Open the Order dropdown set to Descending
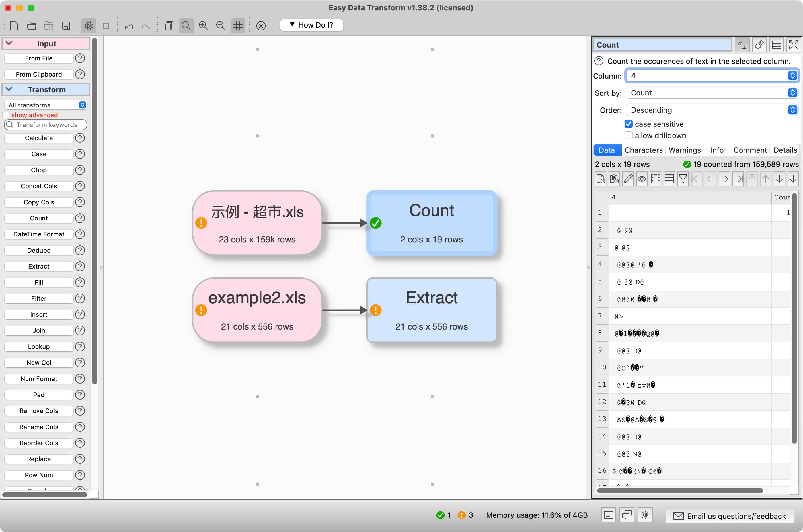Screen dimensions: 803x532 coord(712,110)
